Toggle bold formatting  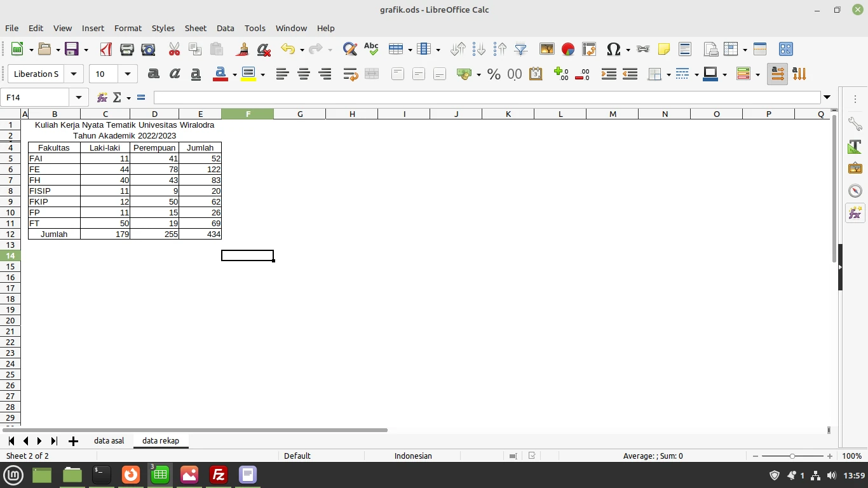coord(153,74)
